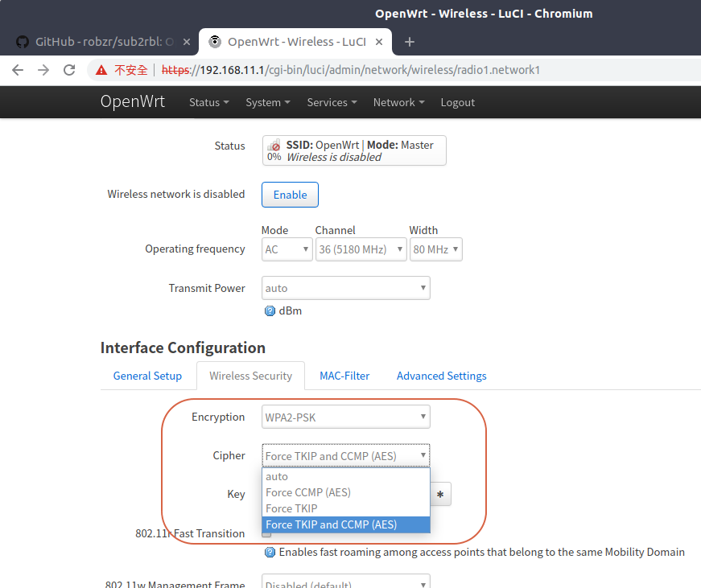
Task: Select the auto cipher option
Action: (x=346, y=476)
